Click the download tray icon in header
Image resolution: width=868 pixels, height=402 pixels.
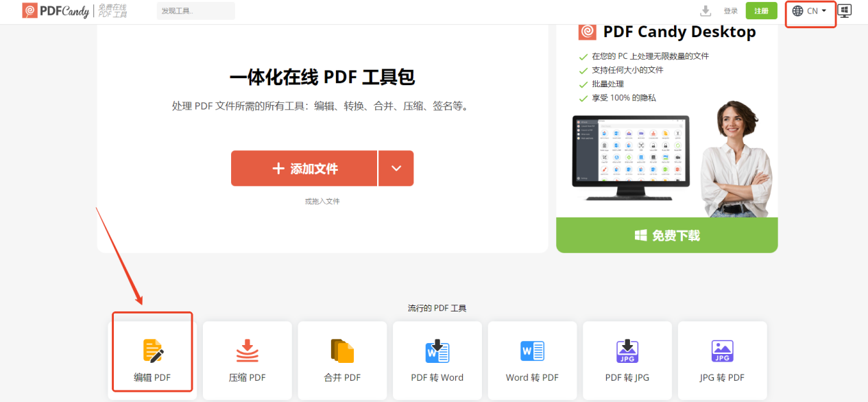pos(706,10)
